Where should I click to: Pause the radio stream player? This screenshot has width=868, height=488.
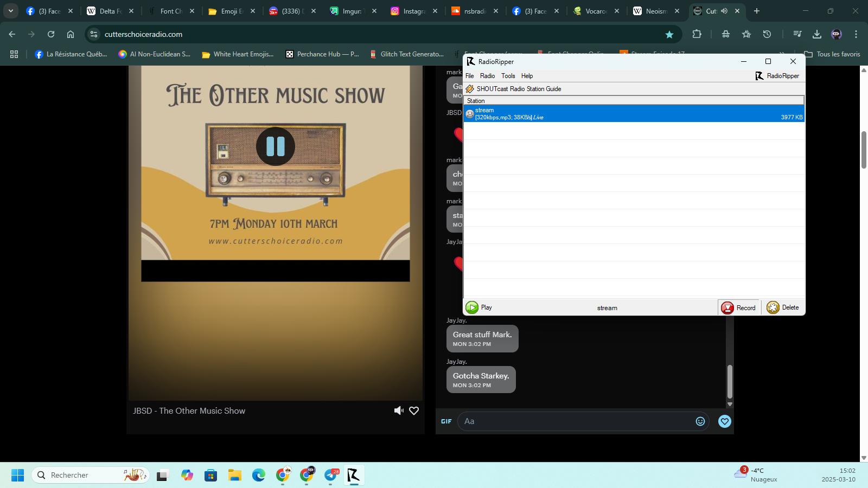pos(276,146)
